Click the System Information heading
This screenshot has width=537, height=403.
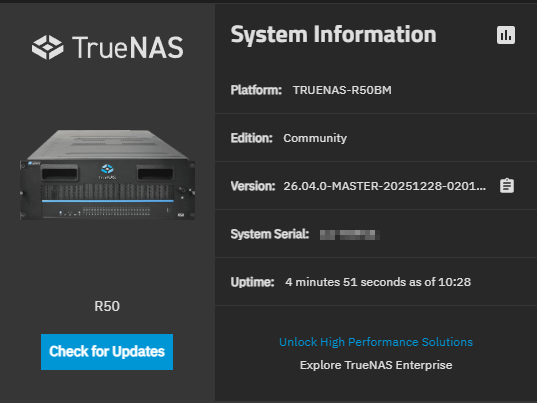334,35
